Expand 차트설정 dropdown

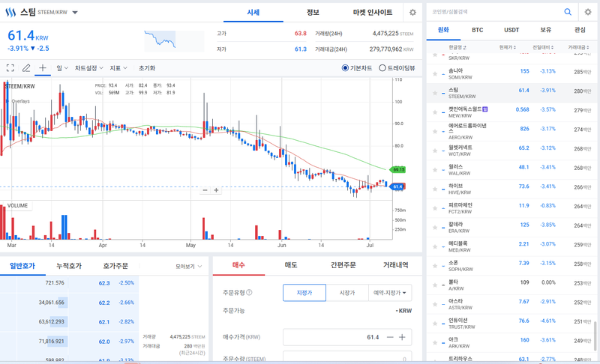click(x=89, y=68)
